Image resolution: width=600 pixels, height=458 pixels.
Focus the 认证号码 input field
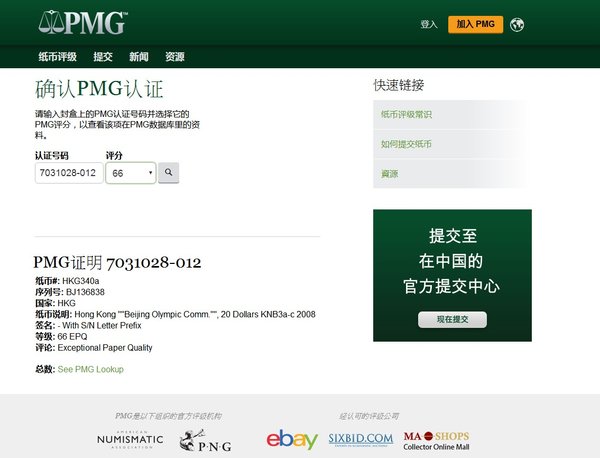[x=69, y=173]
